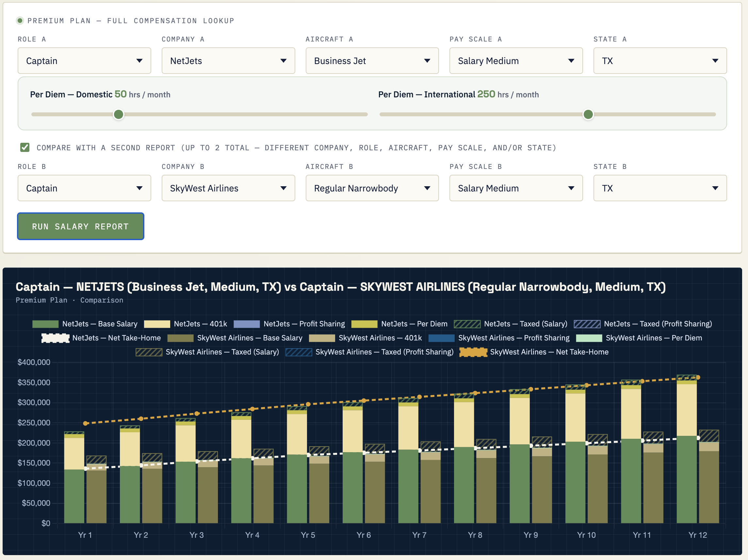
Task: Click the chart title starting 'Captain — NETJETS'
Action: click(x=341, y=287)
